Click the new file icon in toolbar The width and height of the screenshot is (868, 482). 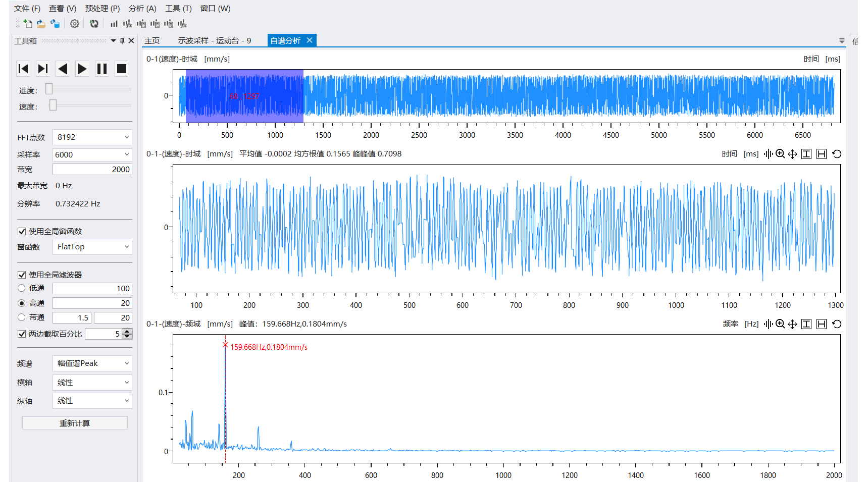28,24
